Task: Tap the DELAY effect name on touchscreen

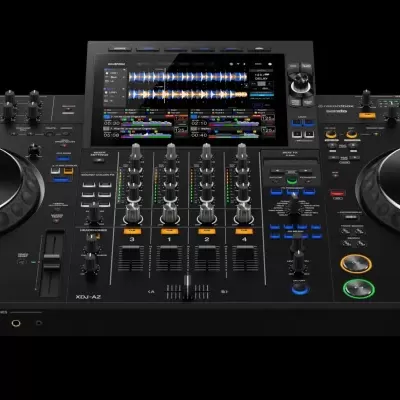Action: pos(261,79)
